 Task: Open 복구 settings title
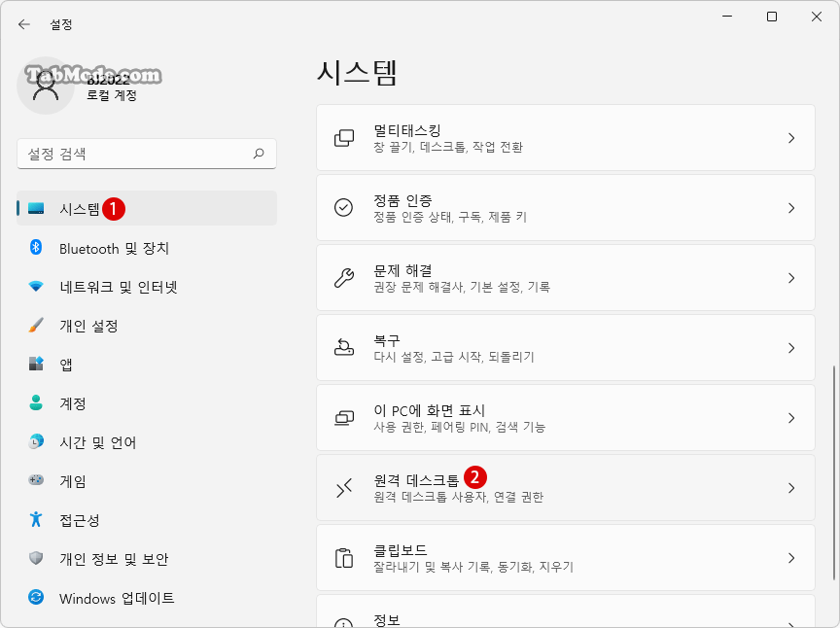pos(387,340)
